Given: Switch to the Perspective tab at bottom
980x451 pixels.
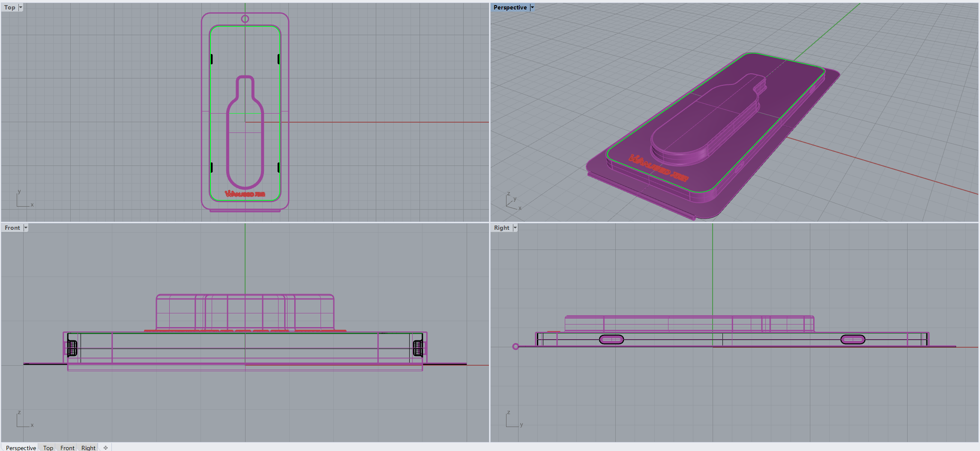Looking at the screenshot, I should tap(21, 448).
